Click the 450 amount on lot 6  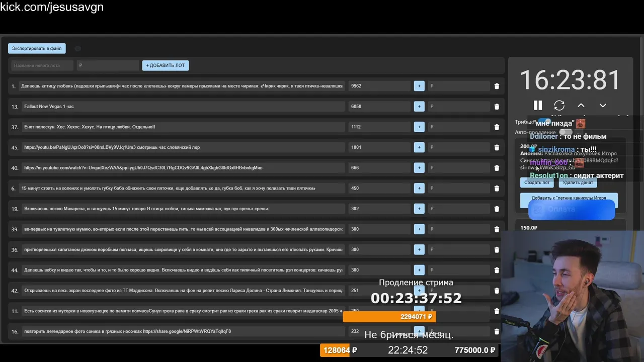379,189
